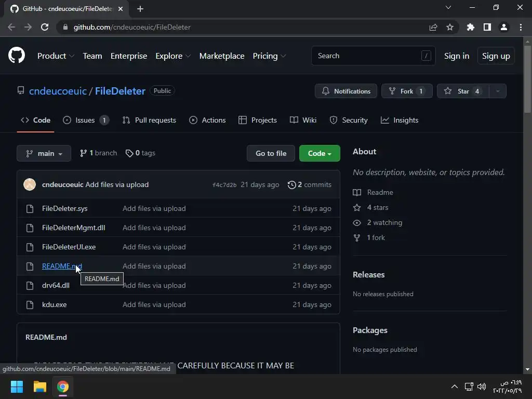Viewport: 532px width, 399px height.
Task: Click the volume speaker tray icon
Action: [482, 387]
